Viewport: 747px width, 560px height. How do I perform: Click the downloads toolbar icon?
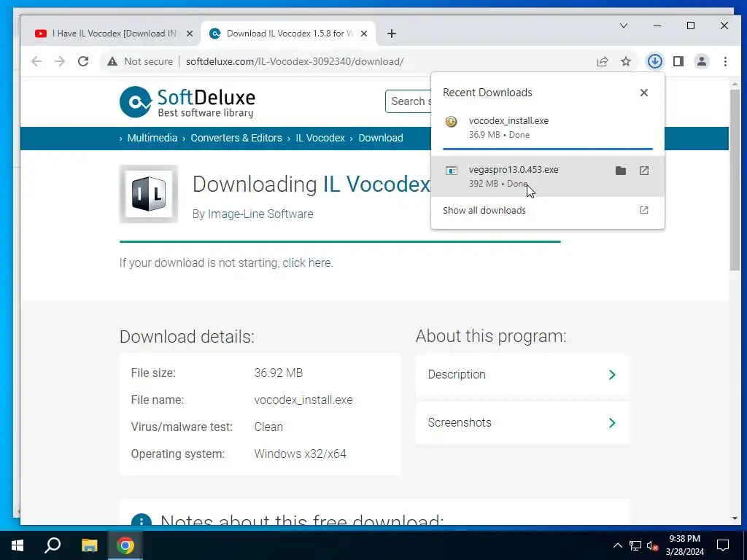tap(654, 61)
